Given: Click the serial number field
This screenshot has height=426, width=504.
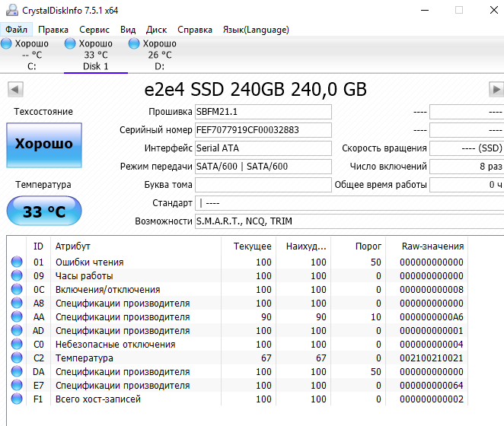Looking at the screenshot, I should point(263,130).
